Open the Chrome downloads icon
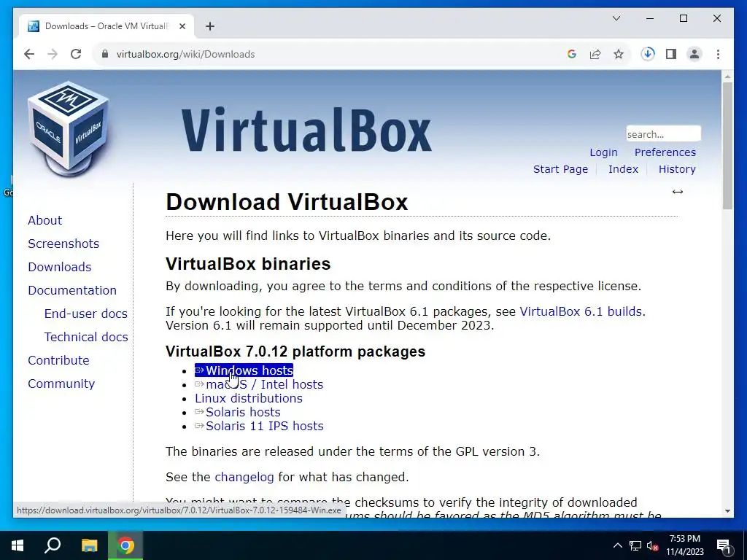Screen dimensions: 747x560 (648, 54)
